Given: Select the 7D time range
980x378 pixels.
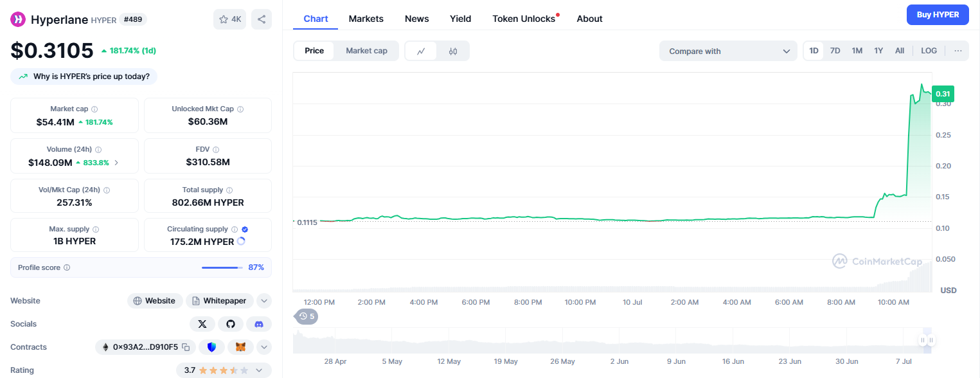Looking at the screenshot, I should (835, 50).
